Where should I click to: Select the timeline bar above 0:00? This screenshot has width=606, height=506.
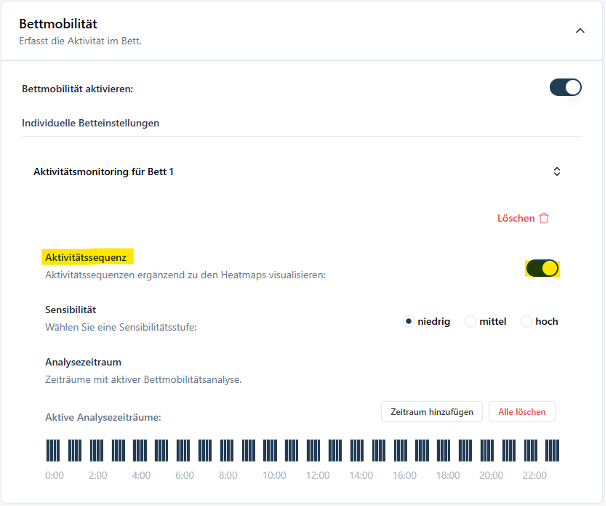[x=54, y=449]
